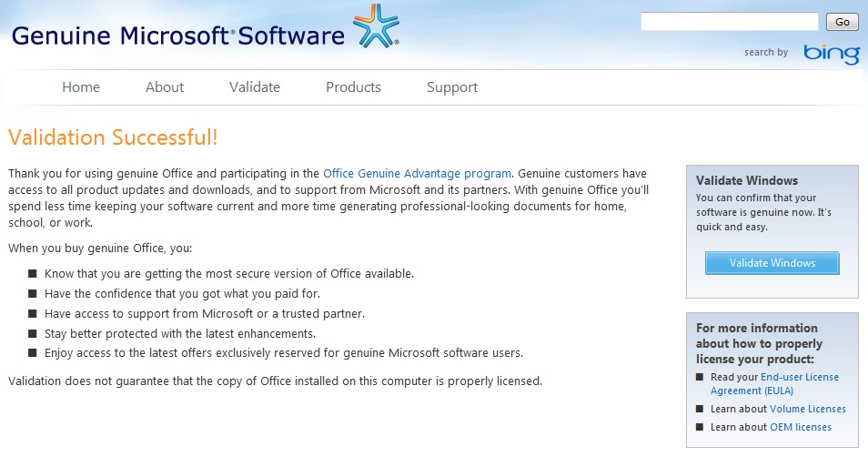Click 'You can confirm that your software is genuine' text

[x=763, y=212]
